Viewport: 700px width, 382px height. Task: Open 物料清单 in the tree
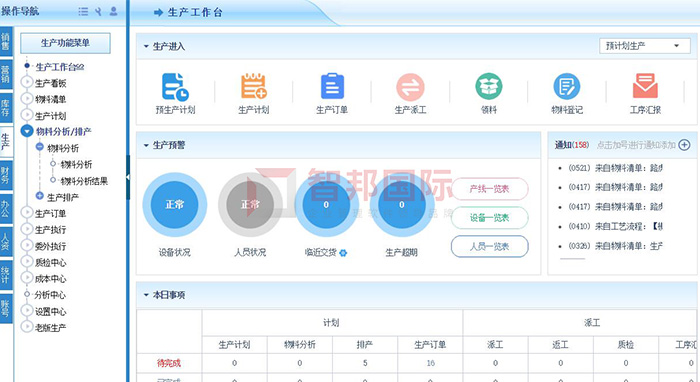click(x=50, y=100)
